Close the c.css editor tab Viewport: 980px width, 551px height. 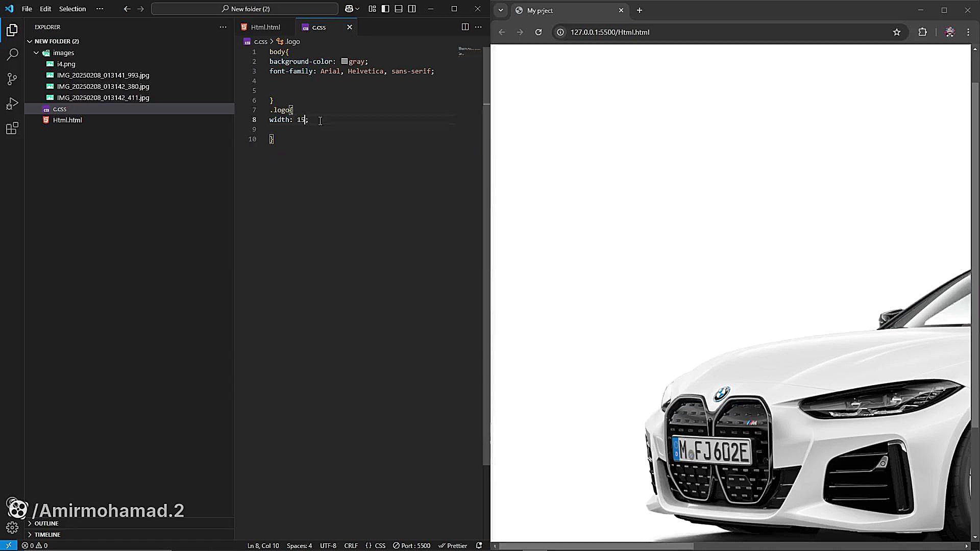(x=350, y=27)
